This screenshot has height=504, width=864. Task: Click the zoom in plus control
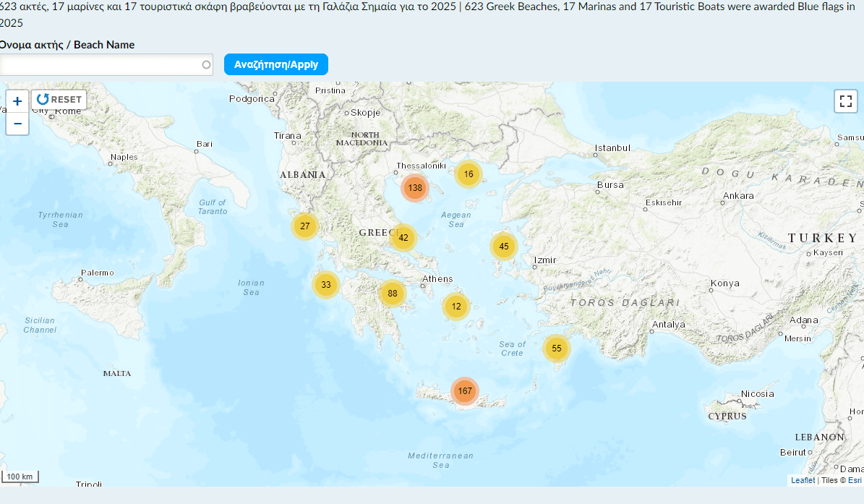click(17, 101)
